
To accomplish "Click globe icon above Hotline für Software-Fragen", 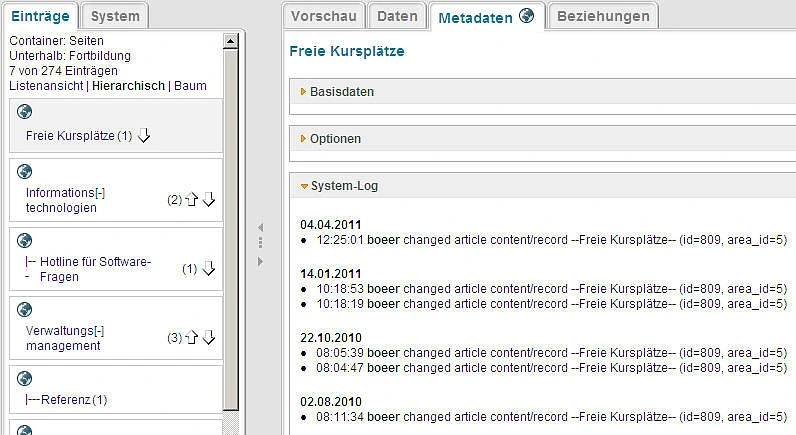I will click(x=26, y=240).
